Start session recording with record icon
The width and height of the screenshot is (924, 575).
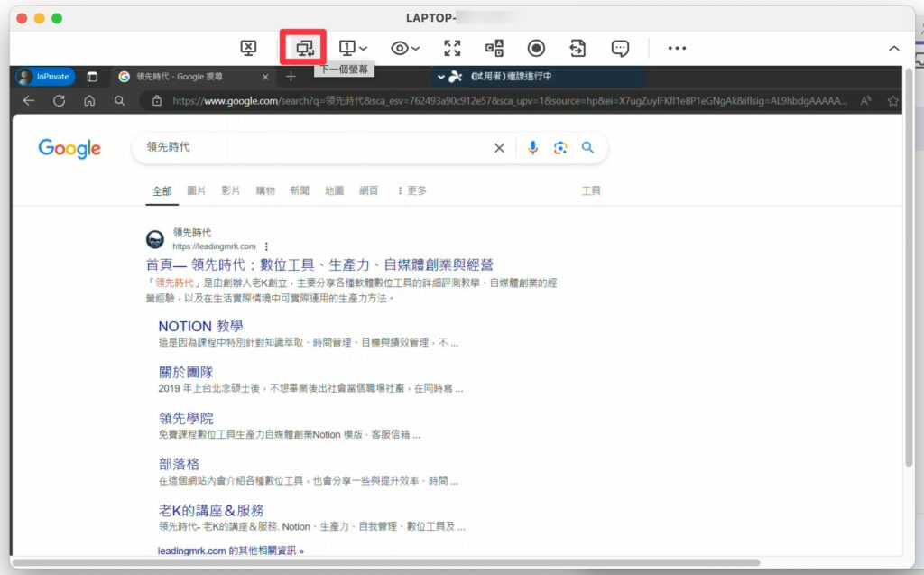click(536, 48)
